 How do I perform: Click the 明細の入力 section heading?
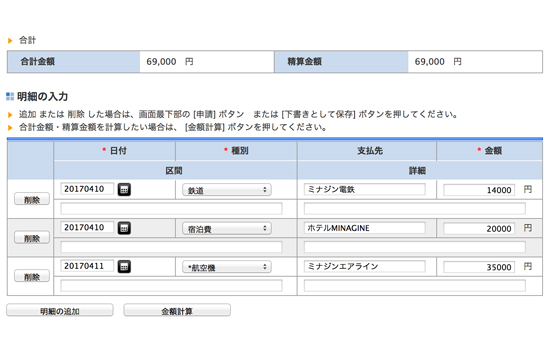(x=42, y=96)
